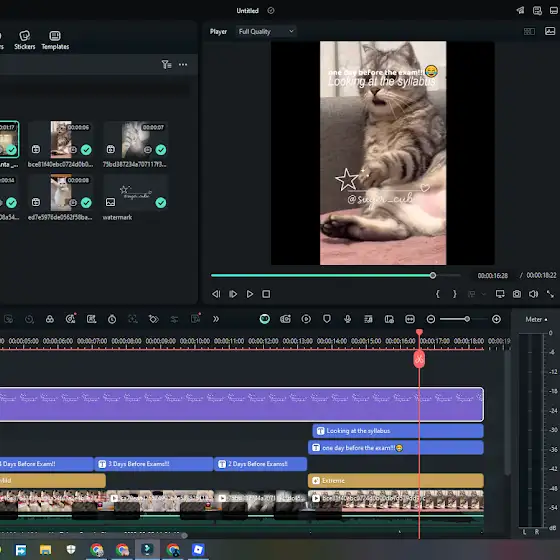Select the Extreme effect clip

[x=396, y=481]
